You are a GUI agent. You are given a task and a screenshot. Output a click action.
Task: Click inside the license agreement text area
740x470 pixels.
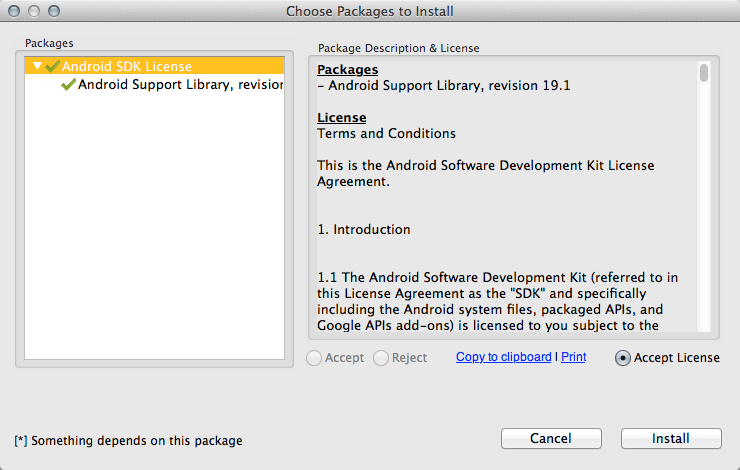click(500, 200)
